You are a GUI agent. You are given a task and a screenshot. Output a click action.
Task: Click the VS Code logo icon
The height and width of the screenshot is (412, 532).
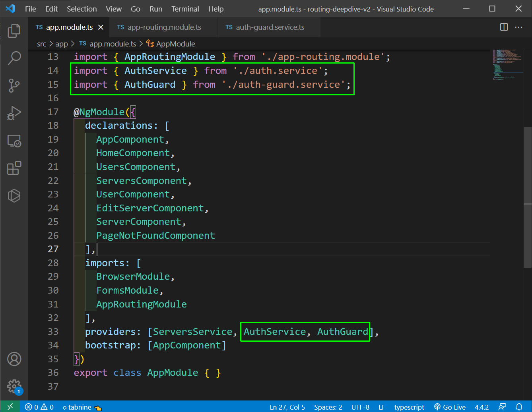10,9
